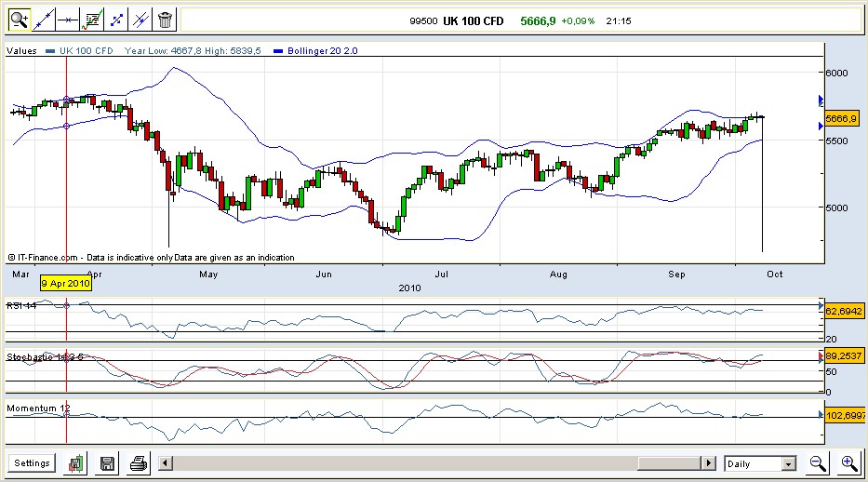Click the Year Low High text
868x482 pixels.
pos(193,51)
